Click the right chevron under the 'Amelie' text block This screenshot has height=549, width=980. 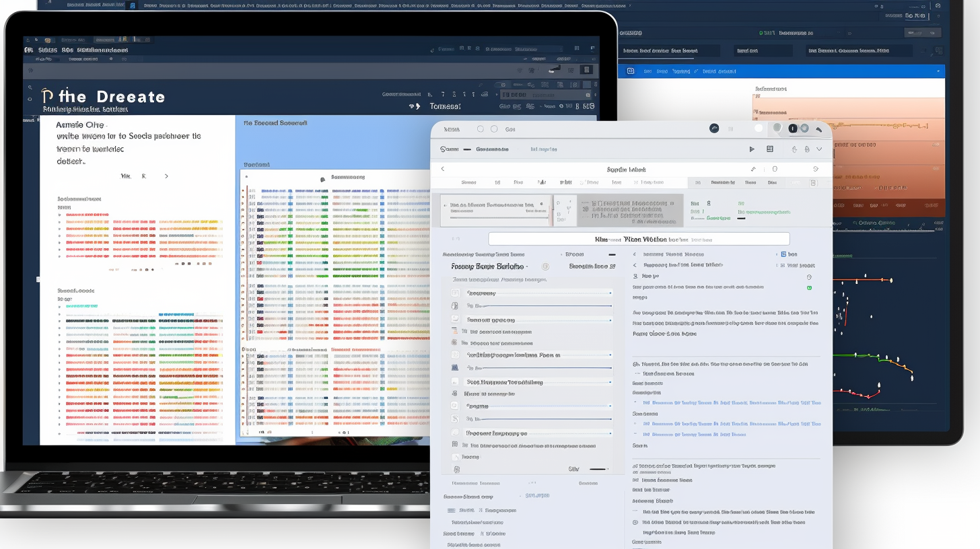pyautogui.click(x=166, y=176)
